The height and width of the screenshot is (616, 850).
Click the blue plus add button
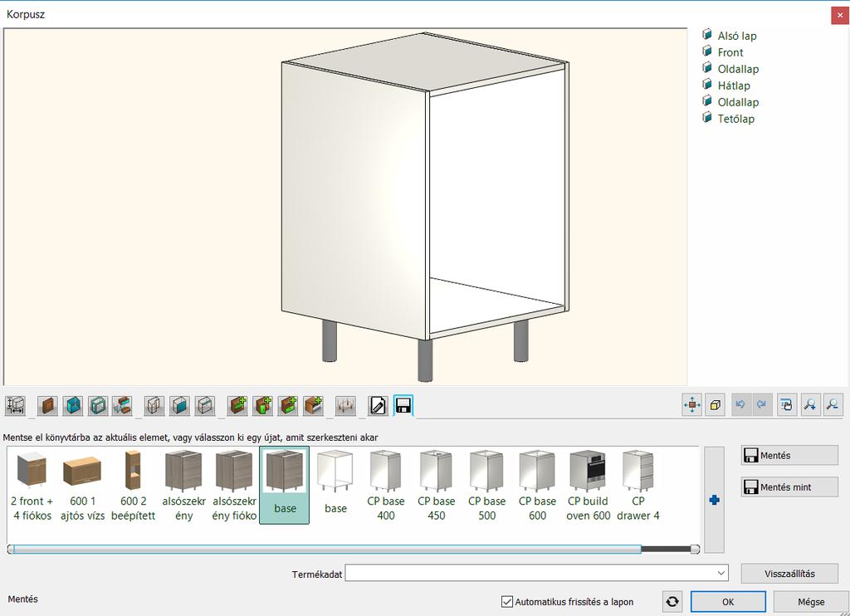[715, 500]
